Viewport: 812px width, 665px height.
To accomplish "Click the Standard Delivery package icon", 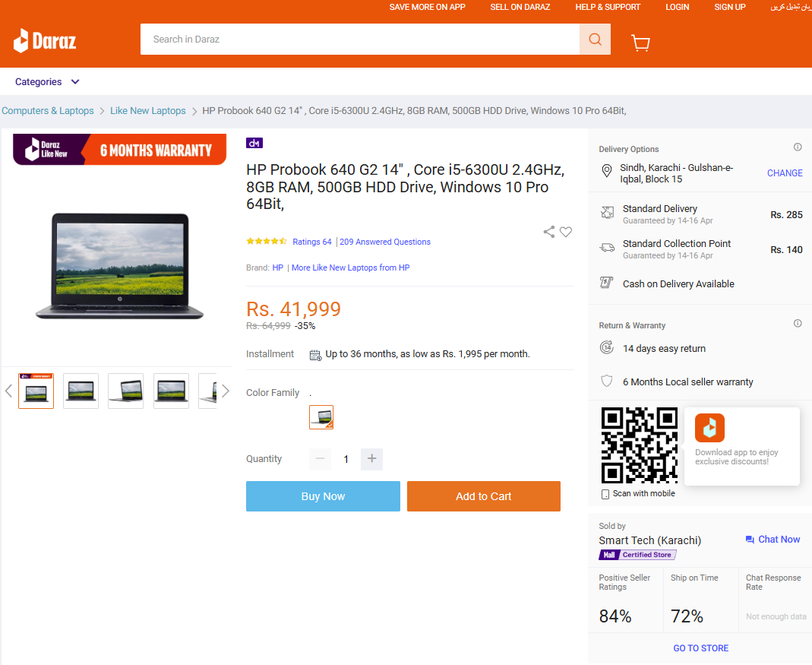I will [x=607, y=213].
